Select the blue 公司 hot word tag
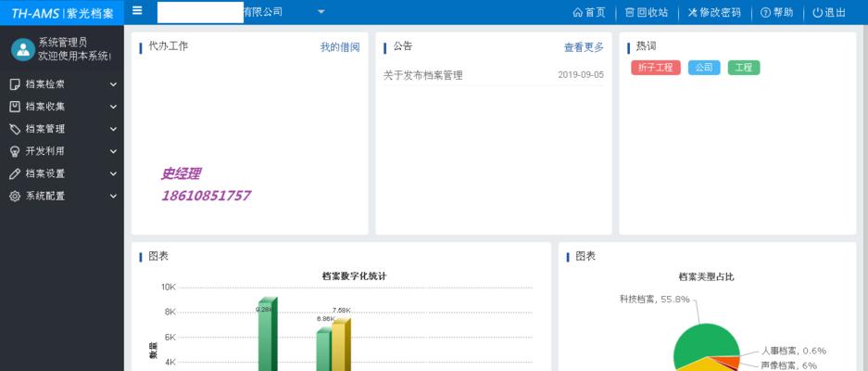 pos(704,68)
